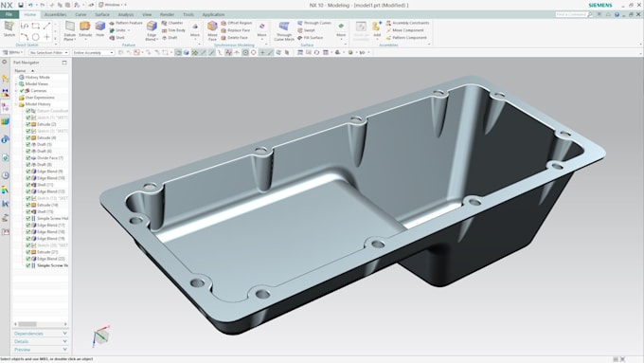Switch to the Surface ribbon tab
The width and height of the screenshot is (644, 363).
pos(102,14)
